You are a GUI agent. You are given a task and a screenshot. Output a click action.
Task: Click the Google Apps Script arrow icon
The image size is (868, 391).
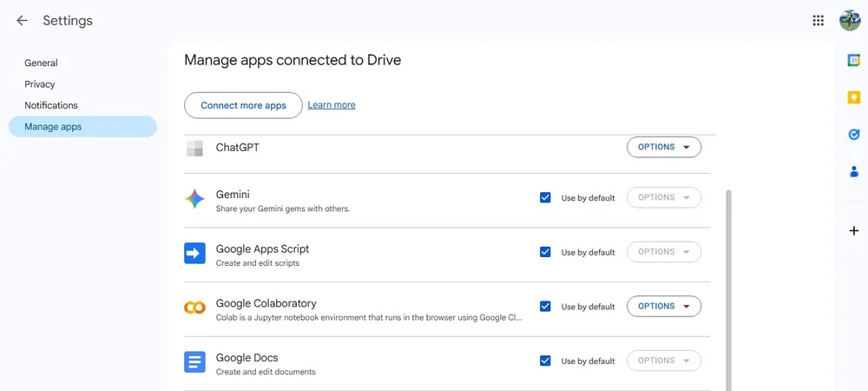pyautogui.click(x=194, y=253)
